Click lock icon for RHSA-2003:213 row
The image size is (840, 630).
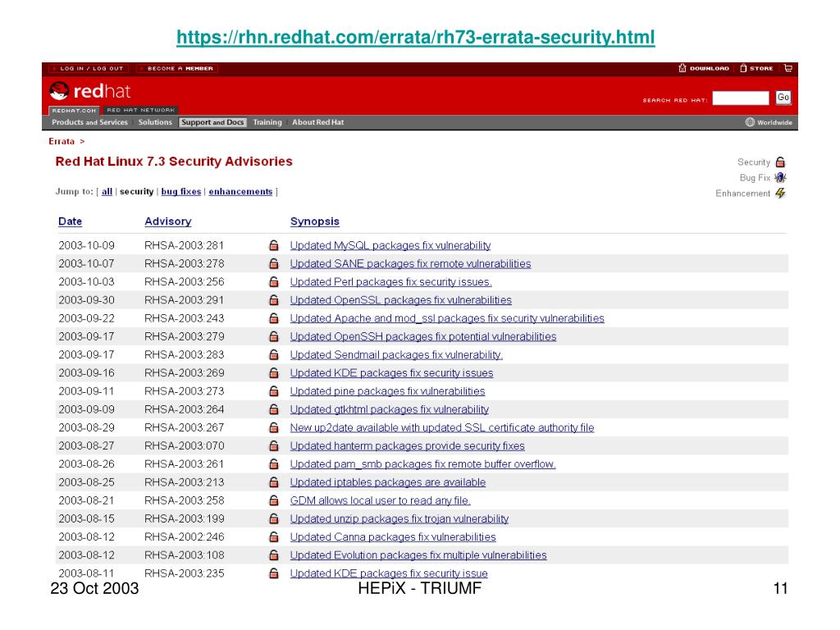pyautogui.click(x=274, y=482)
